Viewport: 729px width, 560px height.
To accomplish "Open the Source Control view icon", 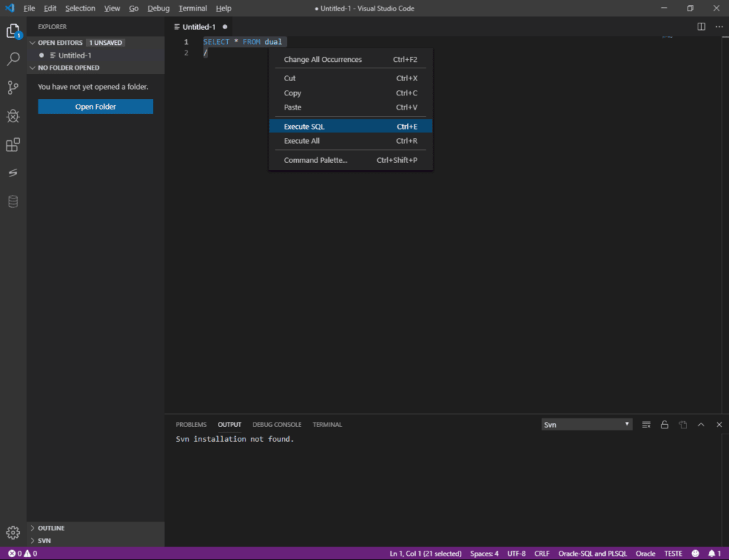I will pyautogui.click(x=13, y=88).
